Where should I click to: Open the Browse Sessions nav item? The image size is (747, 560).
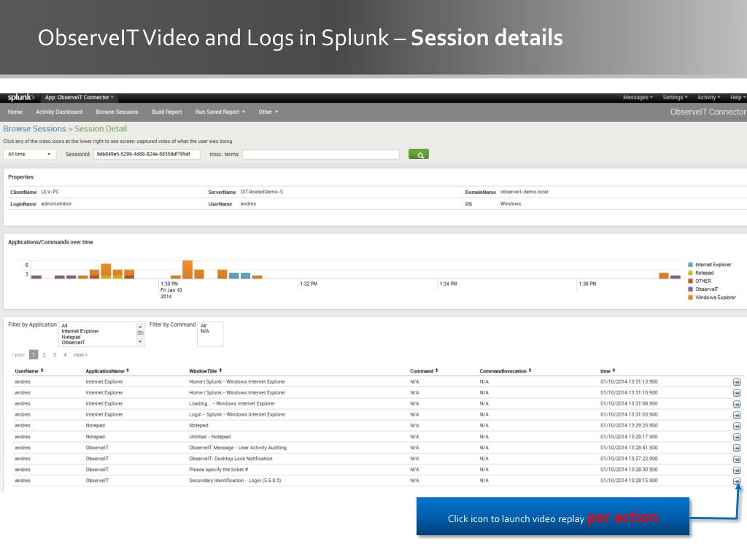(x=117, y=112)
